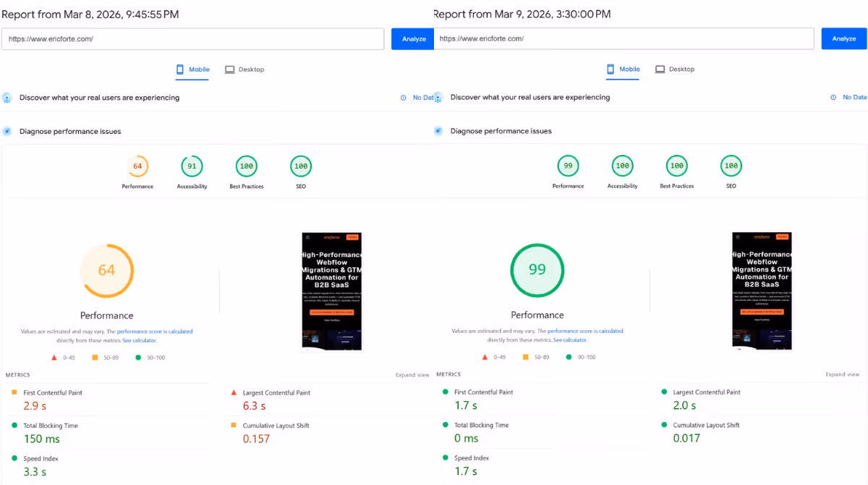Click the page screenshot thumbnail in the Mar 9 report
Viewport: 868px width, 485px height.
point(762,291)
